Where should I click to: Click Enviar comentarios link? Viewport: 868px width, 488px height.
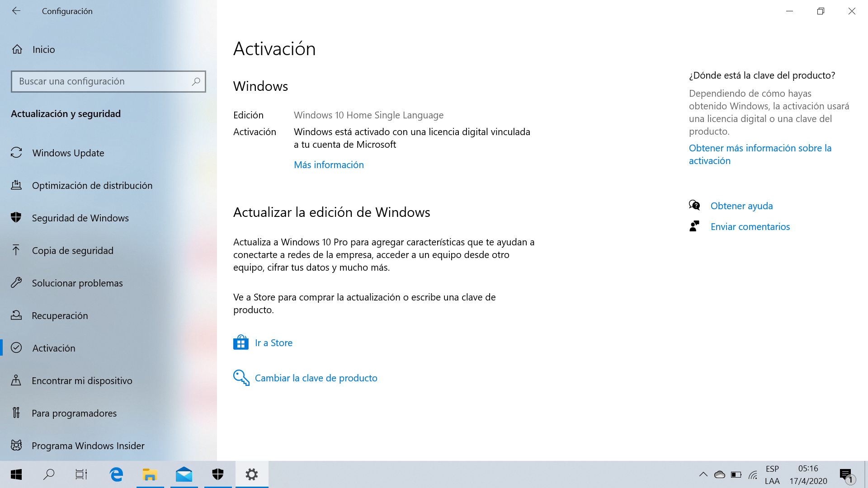pos(750,226)
